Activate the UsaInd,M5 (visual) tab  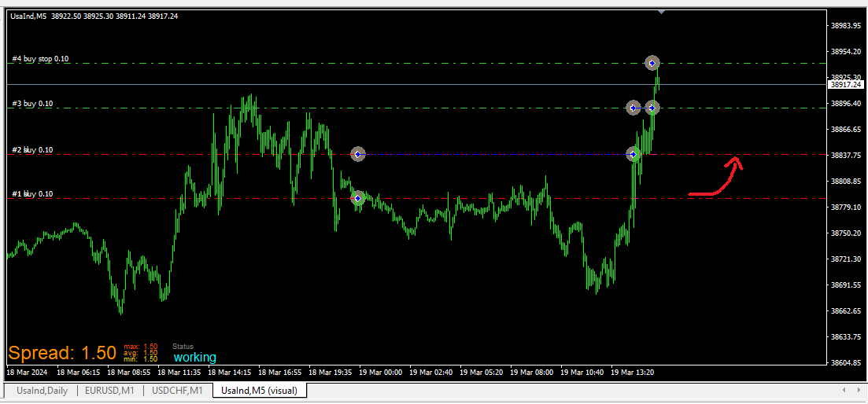click(260, 391)
